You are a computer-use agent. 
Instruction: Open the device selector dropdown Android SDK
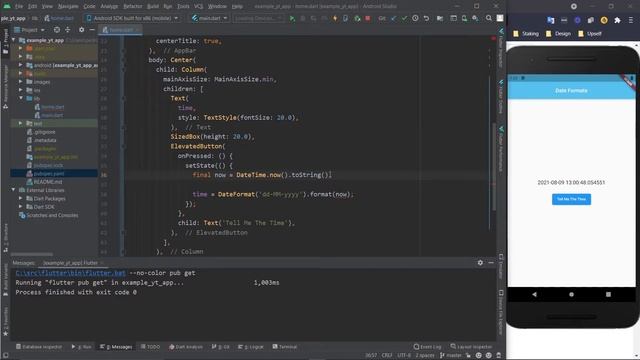point(133,18)
